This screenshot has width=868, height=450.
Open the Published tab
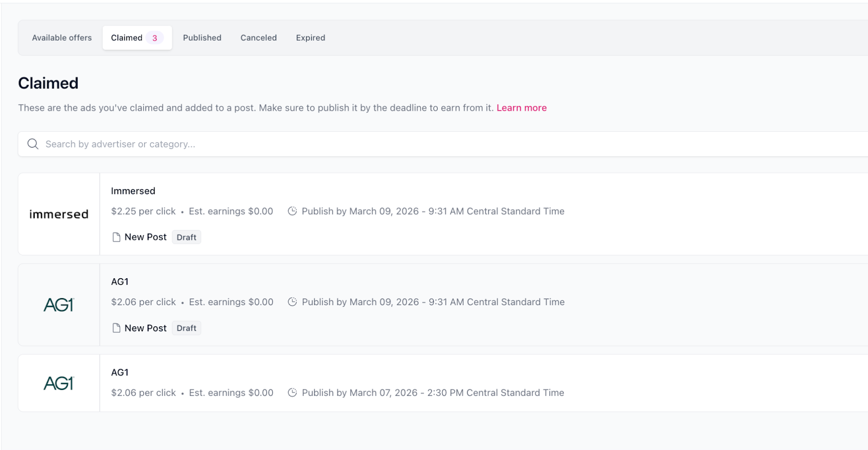(x=202, y=38)
